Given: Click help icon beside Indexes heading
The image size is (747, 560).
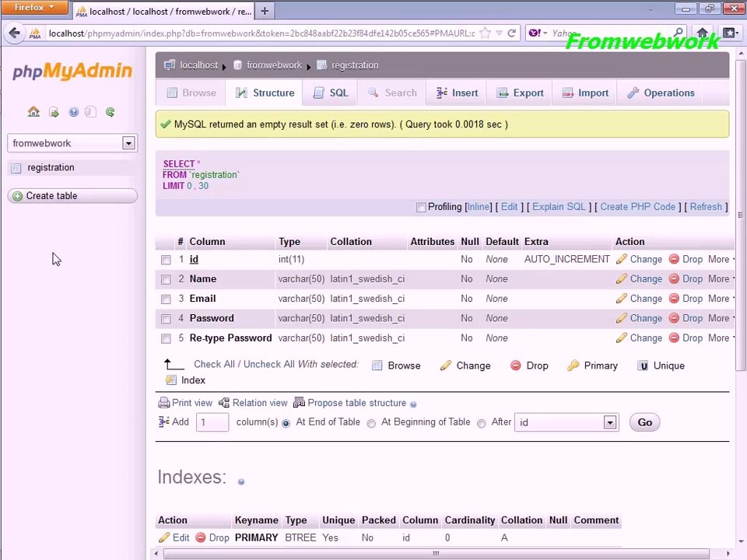Looking at the screenshot, I should click(x=241, y=482).
